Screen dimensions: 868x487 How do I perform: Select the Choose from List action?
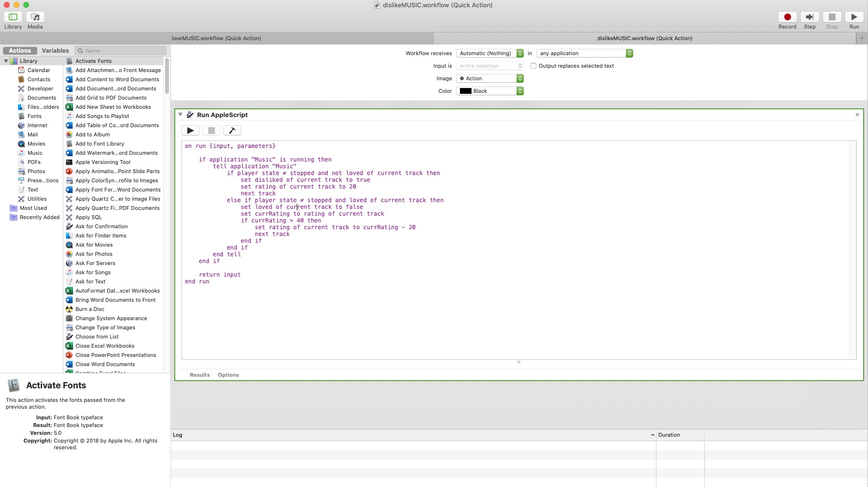point(97,337)
